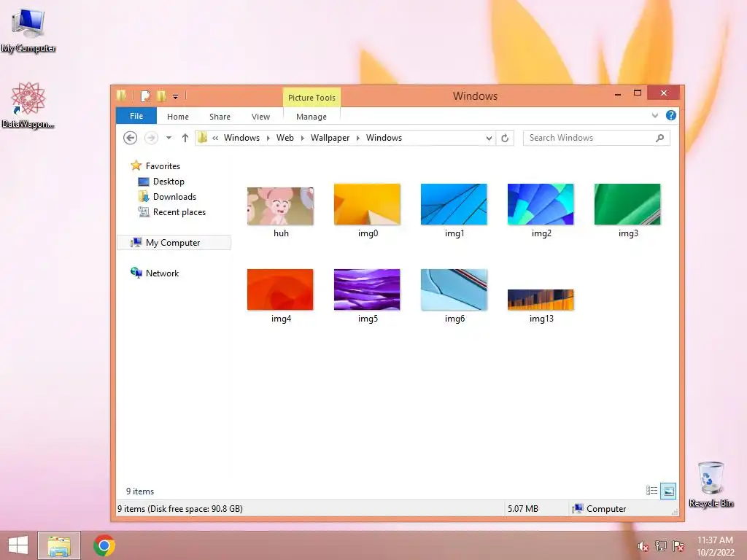Open Customize Quick Access Toolbar dropdown

click(175, 97)
